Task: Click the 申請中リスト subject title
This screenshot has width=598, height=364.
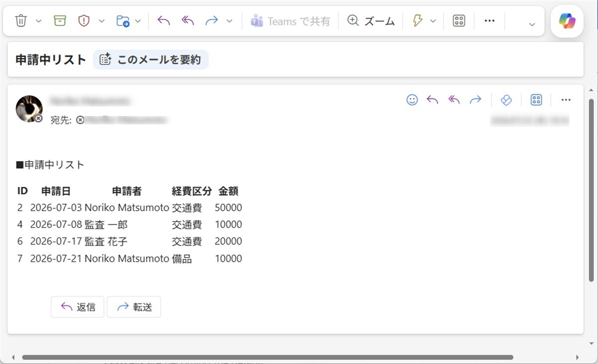Action: coord(51,60)
